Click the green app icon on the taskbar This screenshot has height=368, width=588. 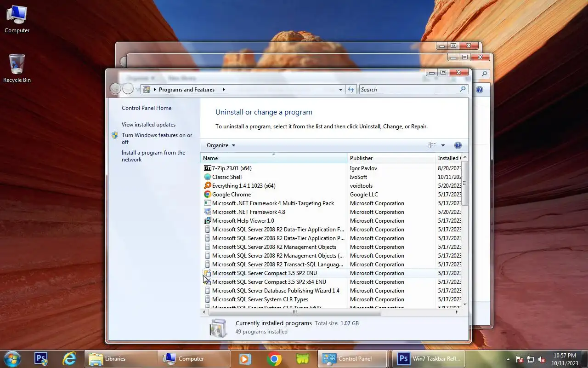tap(303, 359)
